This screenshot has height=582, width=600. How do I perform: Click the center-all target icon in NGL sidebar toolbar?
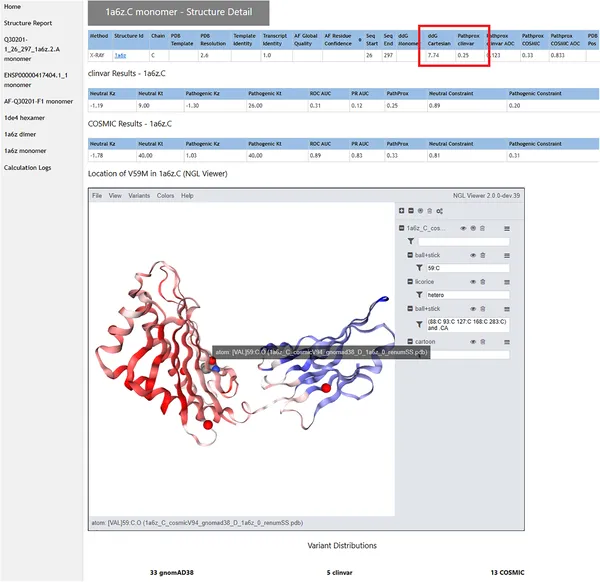(420, 211)
